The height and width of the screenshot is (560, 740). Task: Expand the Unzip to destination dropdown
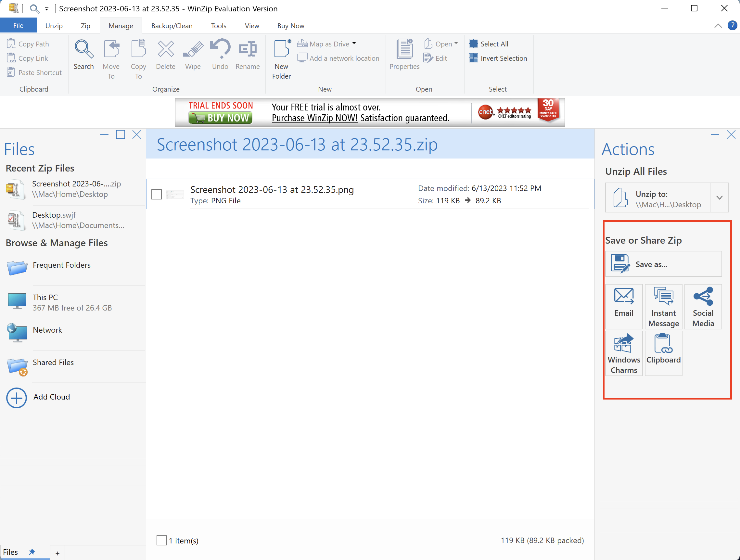[x=719, y=197]
